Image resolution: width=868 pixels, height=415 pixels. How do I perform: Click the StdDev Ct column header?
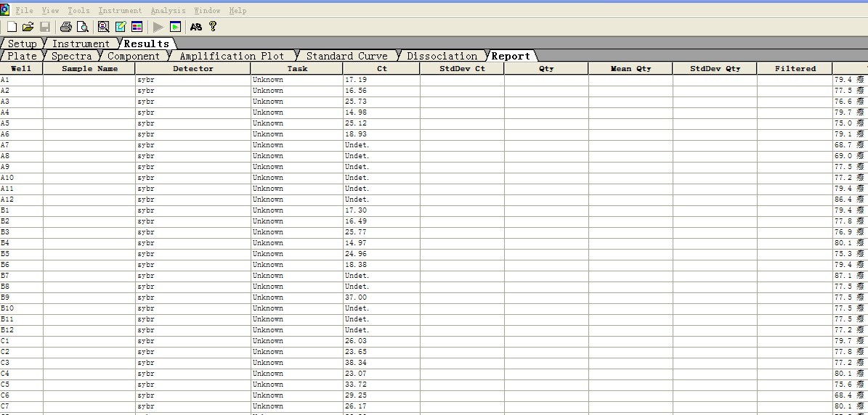(462, 68)
